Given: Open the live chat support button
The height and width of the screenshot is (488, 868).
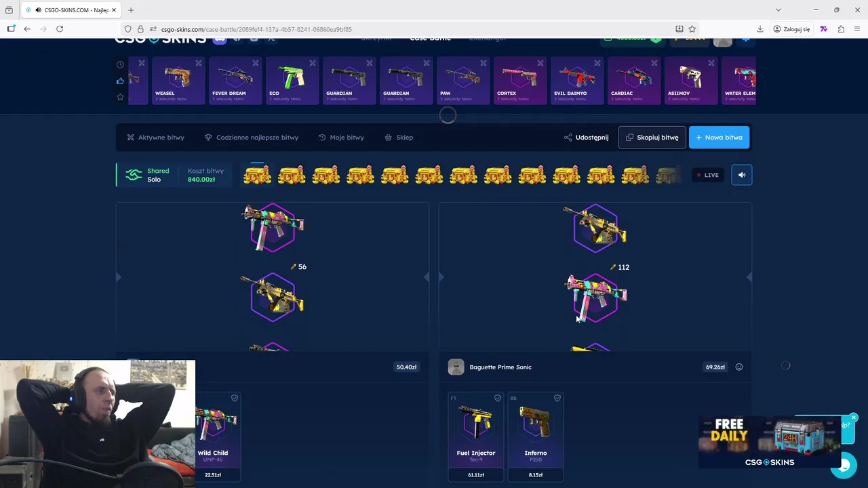Looking at the screenshot, I should click(x=844, y=465).
